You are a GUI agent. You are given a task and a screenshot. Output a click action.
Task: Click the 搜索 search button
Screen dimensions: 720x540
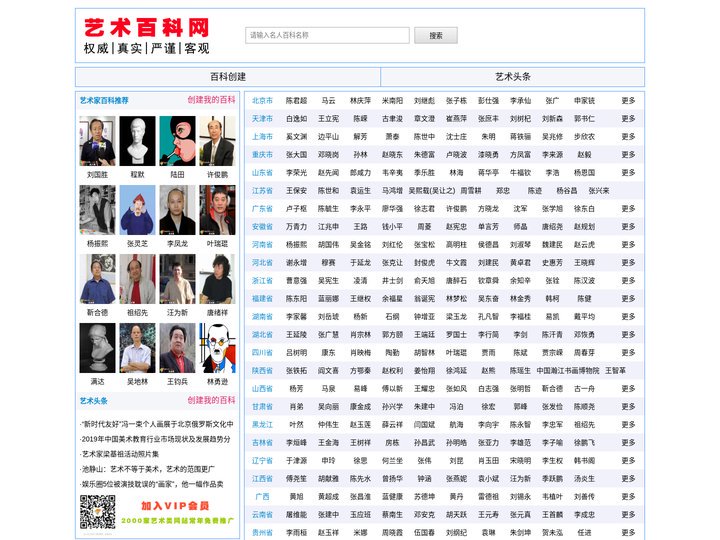click(x=436, y=35)
